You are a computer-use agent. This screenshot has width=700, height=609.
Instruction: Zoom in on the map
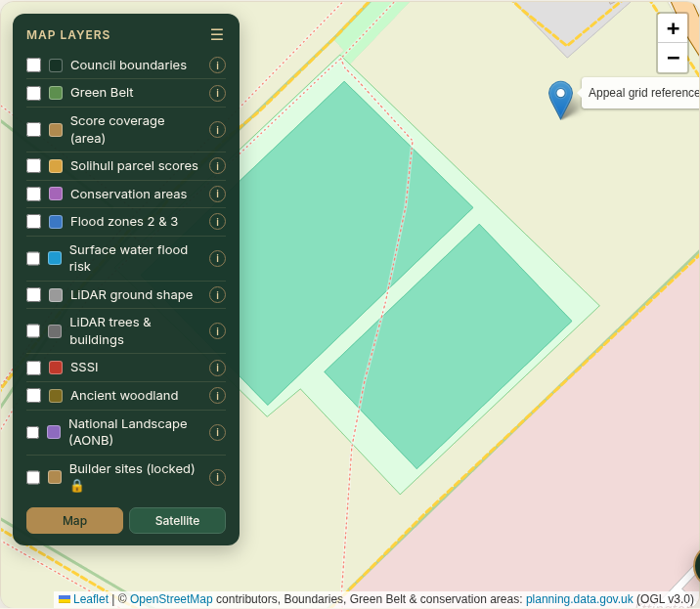pos(673,28)
